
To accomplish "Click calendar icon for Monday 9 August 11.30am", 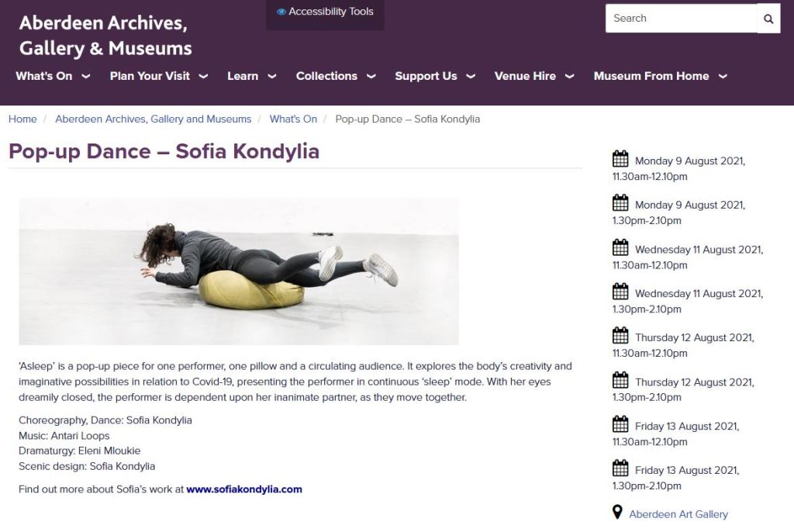I will pos(620,158).
